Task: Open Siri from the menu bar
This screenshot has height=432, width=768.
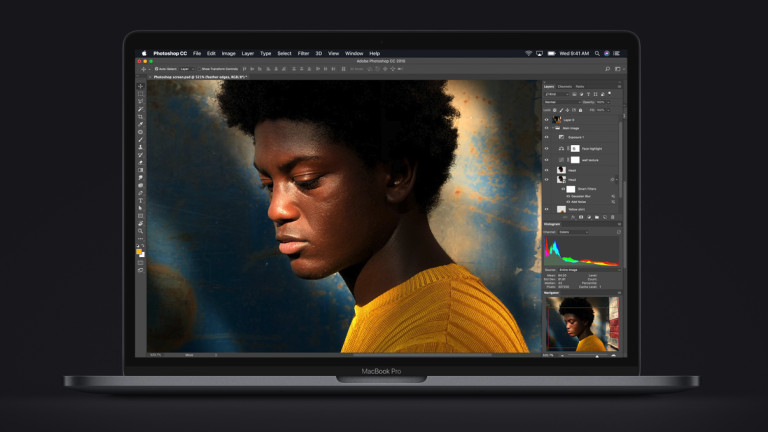Action: (x=609, y=53)
